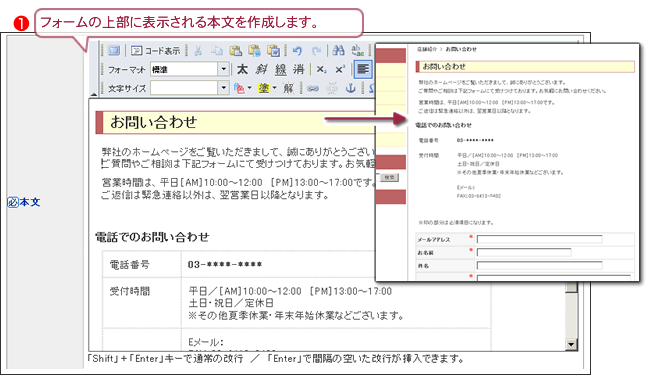Apply underline with the 線 button
Image resolution: width=650 pixels, height=392 pixels.
click(281, 69)
